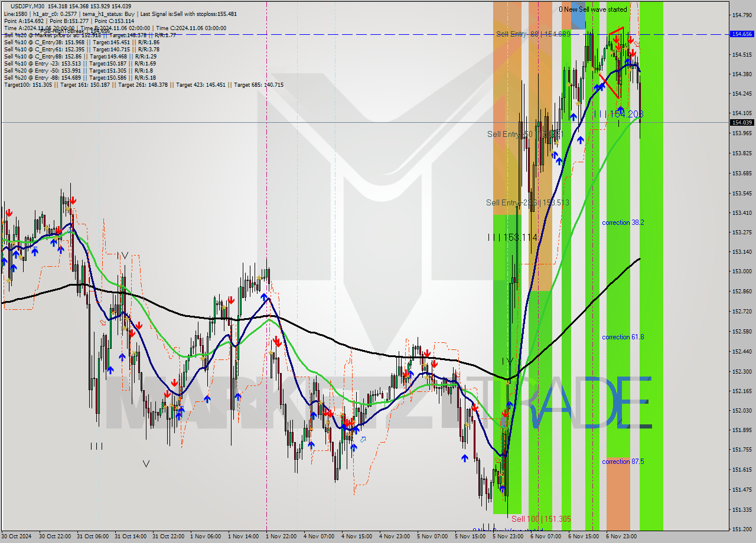Click the 'Sell %20 @ Entry -50: 153.991' line

[x=78, y=70]
